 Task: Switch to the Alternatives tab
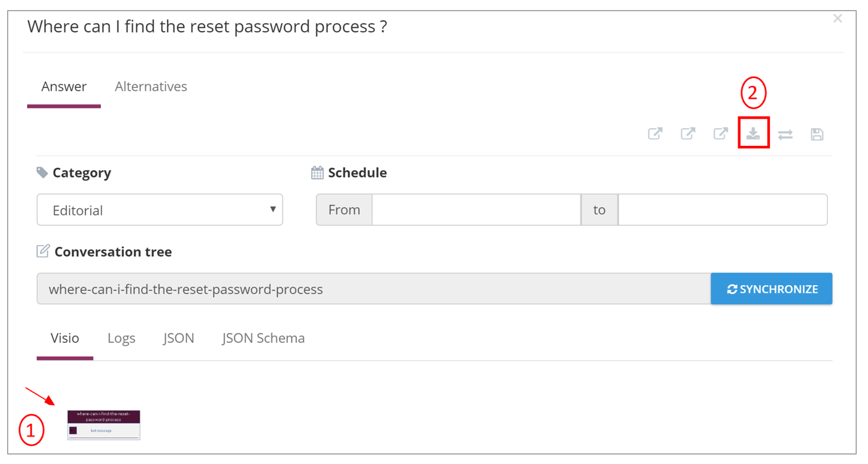(151, 87)
